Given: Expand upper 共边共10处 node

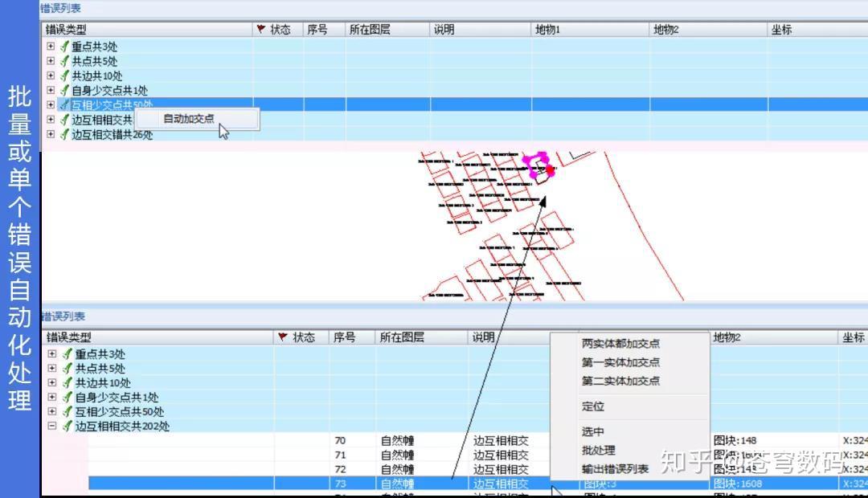Looking at the screenshot, I should [51, 76].
